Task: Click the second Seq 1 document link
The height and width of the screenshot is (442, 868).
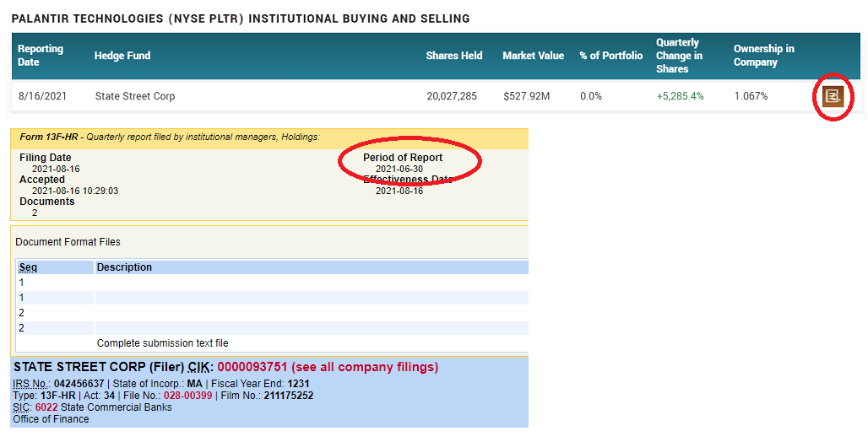Action: click(22, 298)
